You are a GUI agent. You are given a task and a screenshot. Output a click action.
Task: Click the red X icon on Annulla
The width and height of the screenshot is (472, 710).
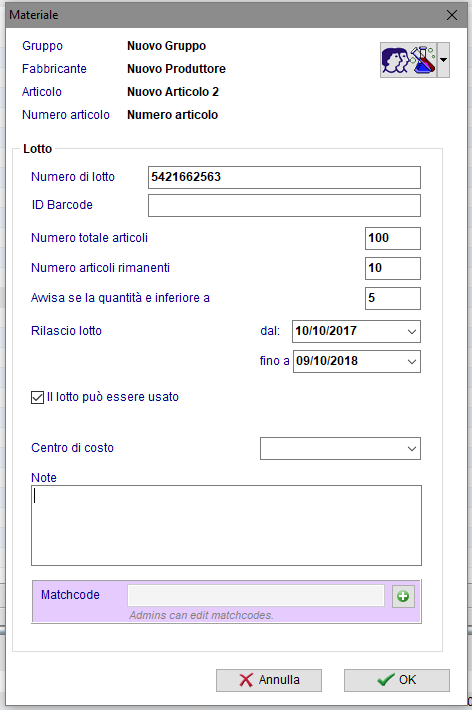click(x=246, y=680)
